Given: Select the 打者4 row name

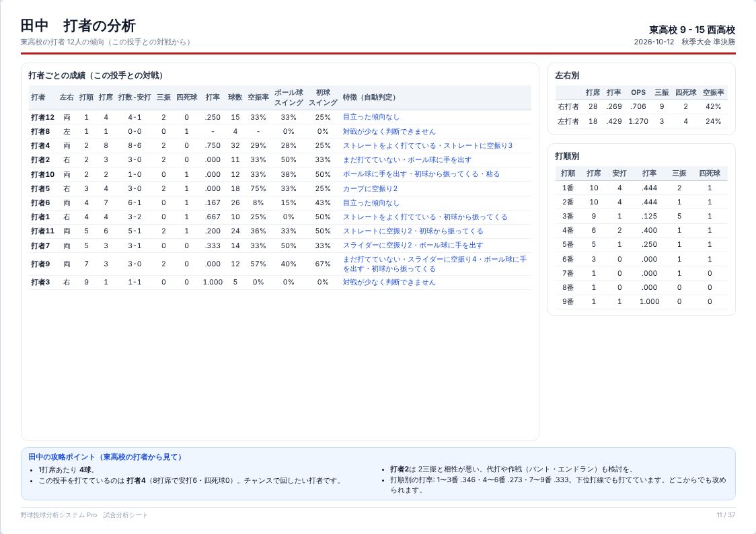Looking at the screenshot, I should click(x=40, y=145).
